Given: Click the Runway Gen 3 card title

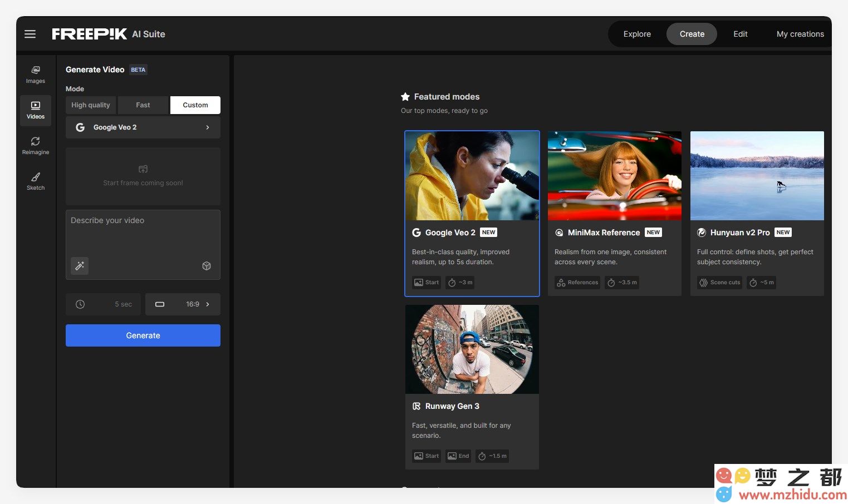Looking at the screenshot, I should point(452,406).
